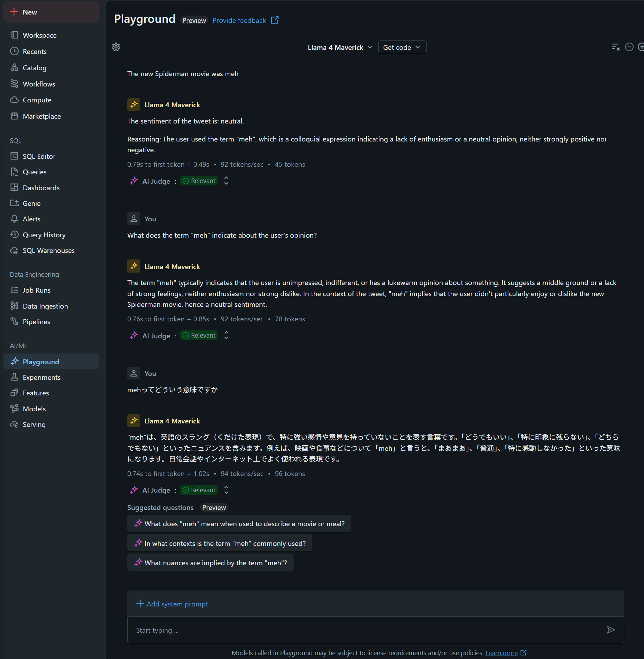
Task: Open feedback external link icon
Action: pyautogui.click(x=275, y=20)
